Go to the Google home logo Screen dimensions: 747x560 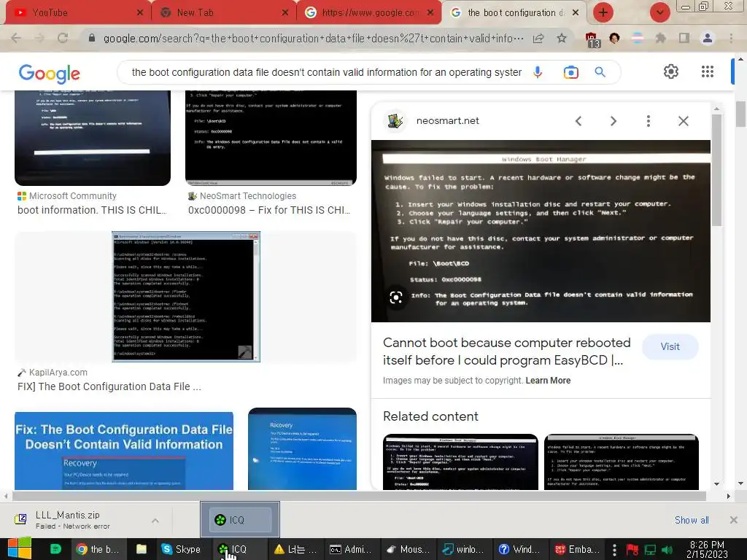click(50, 74)
